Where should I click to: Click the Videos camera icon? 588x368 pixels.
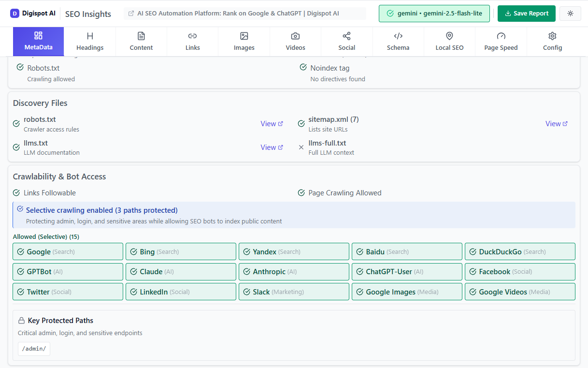coord(295,36)
